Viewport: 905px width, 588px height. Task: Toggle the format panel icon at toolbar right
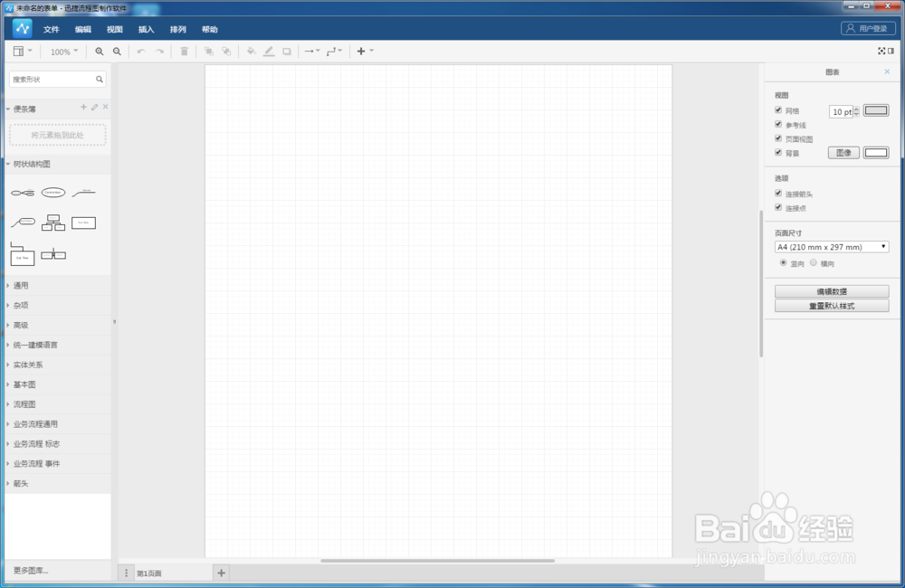tap(891, 52)
